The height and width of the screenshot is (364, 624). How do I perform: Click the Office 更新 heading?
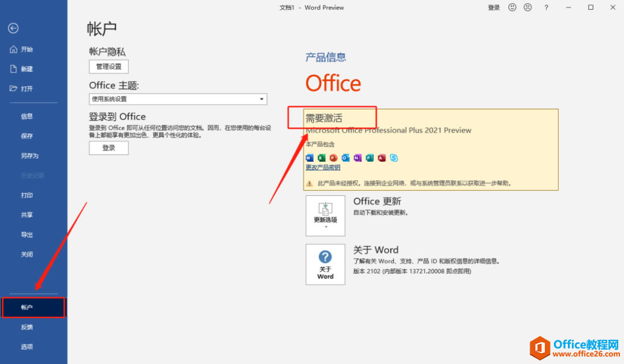click(x=377, y=201)
